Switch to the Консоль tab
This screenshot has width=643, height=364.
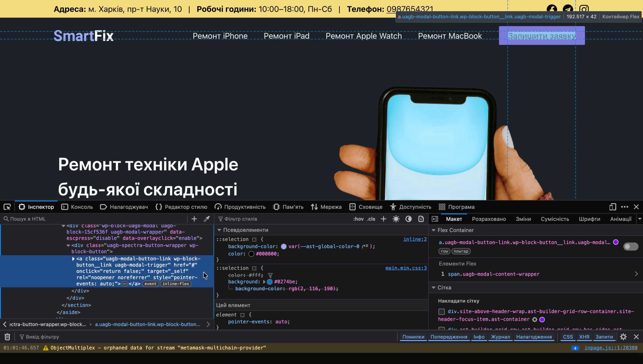click(x=77, y=207)
